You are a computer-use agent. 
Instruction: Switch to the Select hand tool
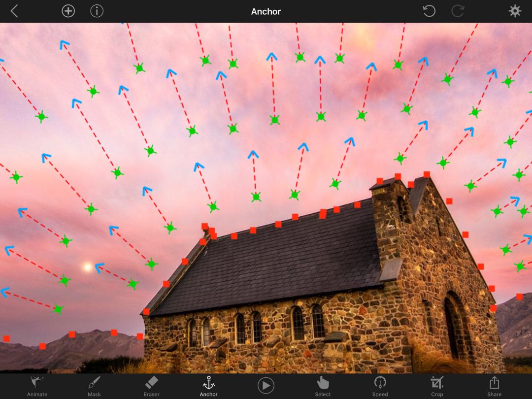coord(323,385)
